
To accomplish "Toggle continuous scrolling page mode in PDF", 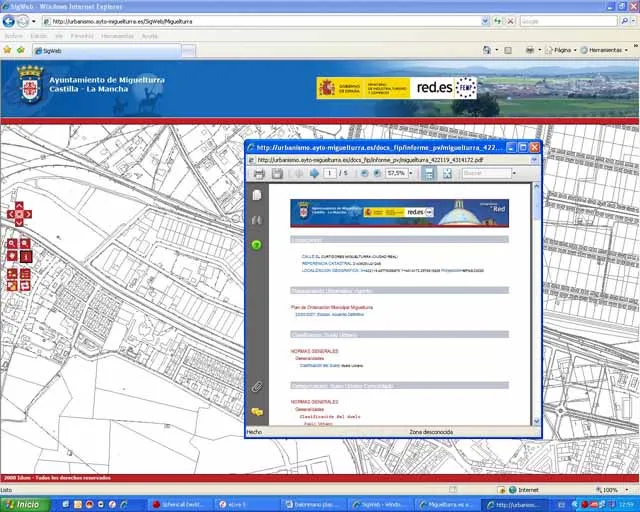I will click(x=429, y=173).
